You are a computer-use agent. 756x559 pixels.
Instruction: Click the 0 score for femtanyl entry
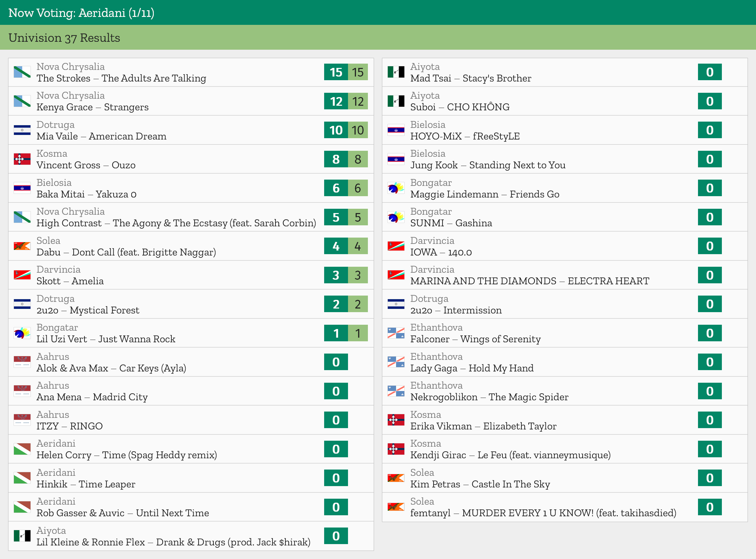point(710,507)
